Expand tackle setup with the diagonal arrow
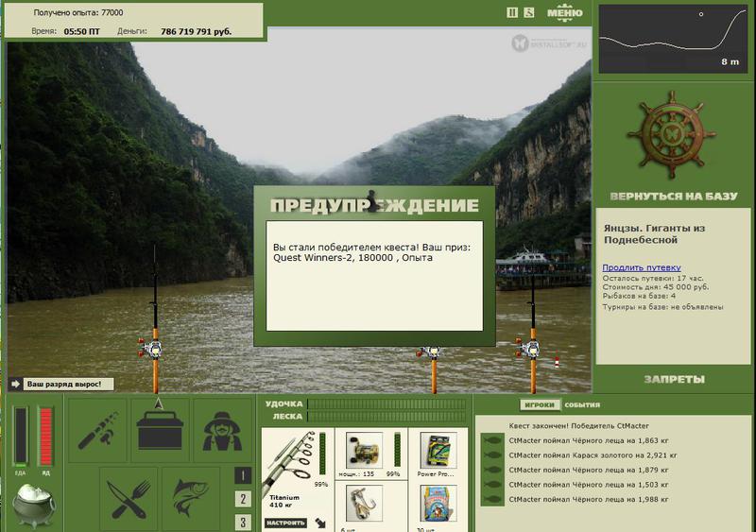Screen dimensions: 756x532 (x=320, y=523)
